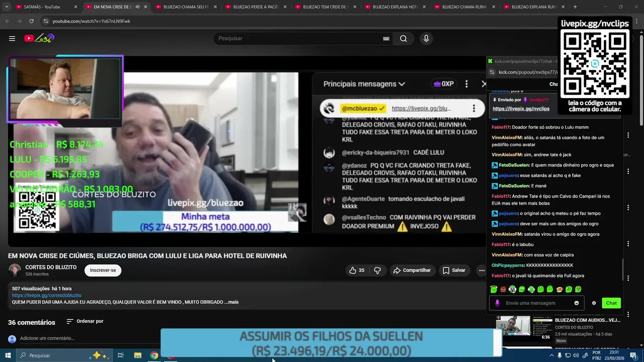This screenshot has height=362, width=644.
Task: Open POR PTB2 language indicator in tray
Action: 597,355
